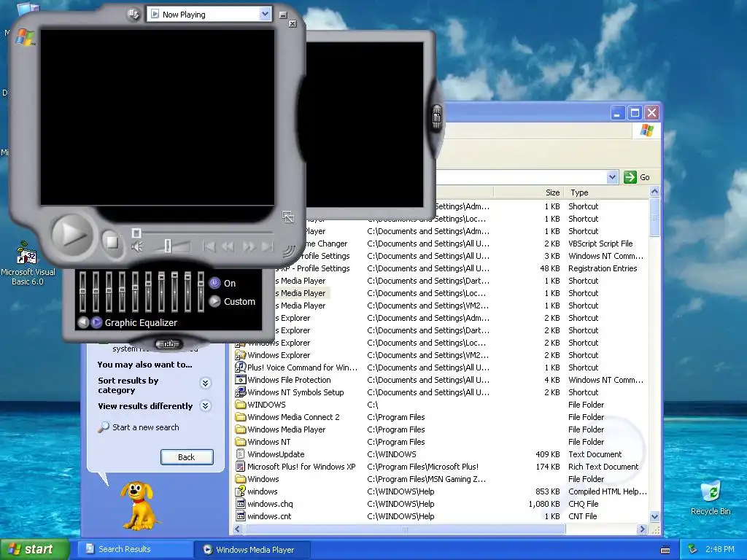Screen dimensions: 747x560
Task: Select Windows NT Symbols Setup icon
Action: click(241, 392)
